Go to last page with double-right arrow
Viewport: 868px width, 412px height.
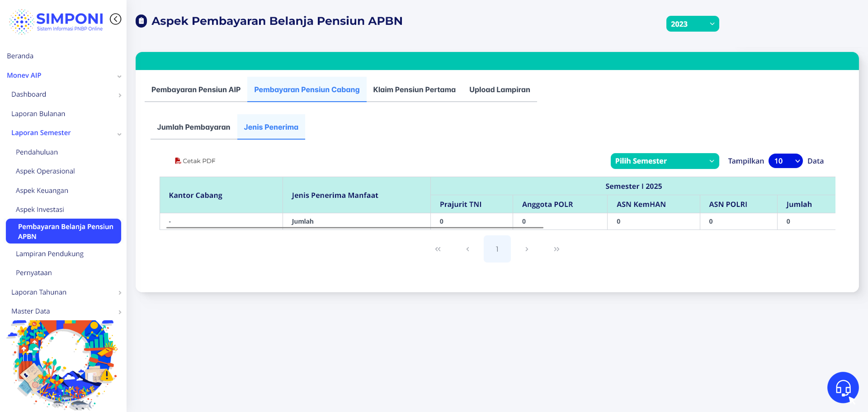[x=557, y=249]
